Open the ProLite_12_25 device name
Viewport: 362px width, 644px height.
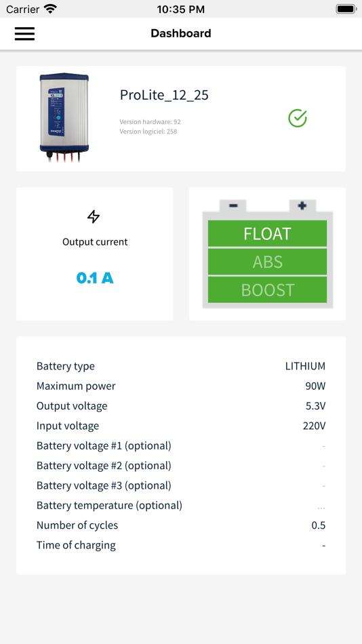[164, 95]
